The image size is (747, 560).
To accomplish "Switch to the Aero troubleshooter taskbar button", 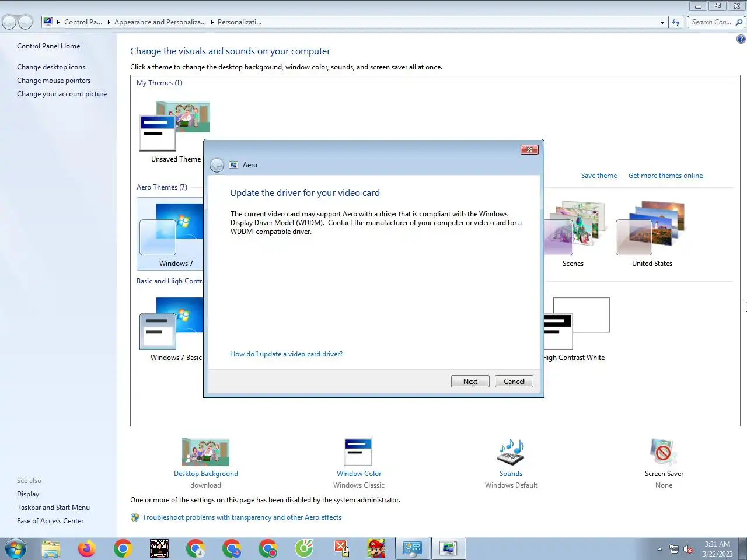I will [448, 548].
